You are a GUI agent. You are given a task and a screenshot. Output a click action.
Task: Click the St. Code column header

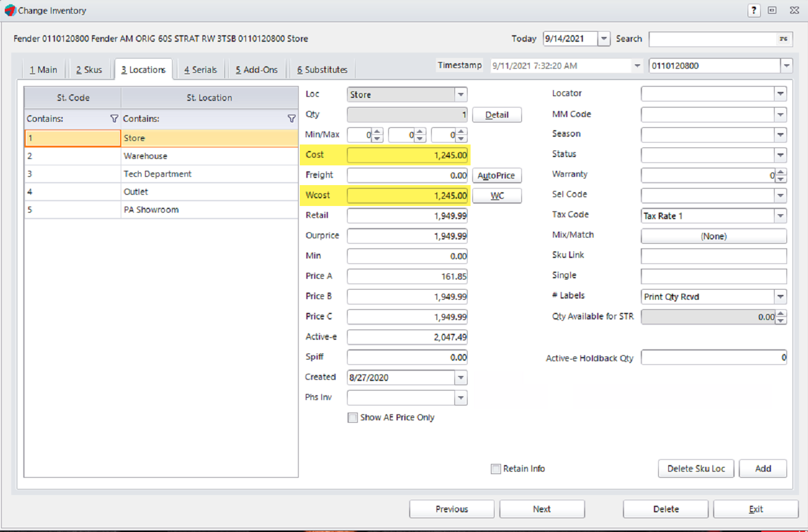click(73, 98)
